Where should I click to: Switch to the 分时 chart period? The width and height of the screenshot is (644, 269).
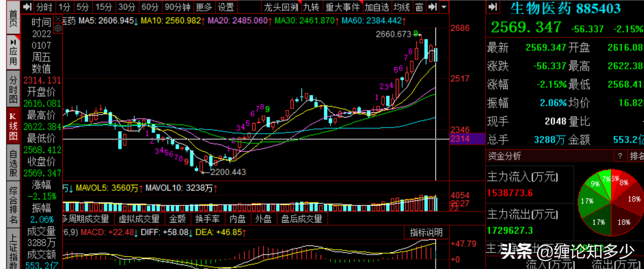click(x=44, y=7)
